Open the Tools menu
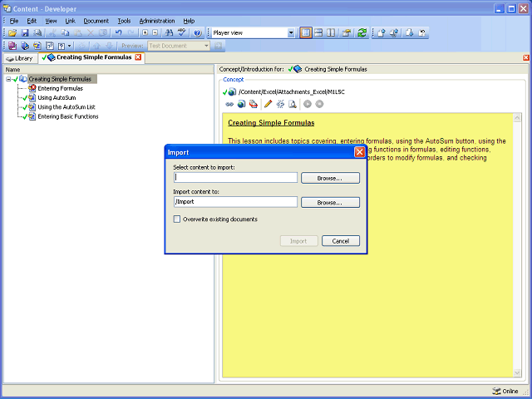 pos(124,21)
